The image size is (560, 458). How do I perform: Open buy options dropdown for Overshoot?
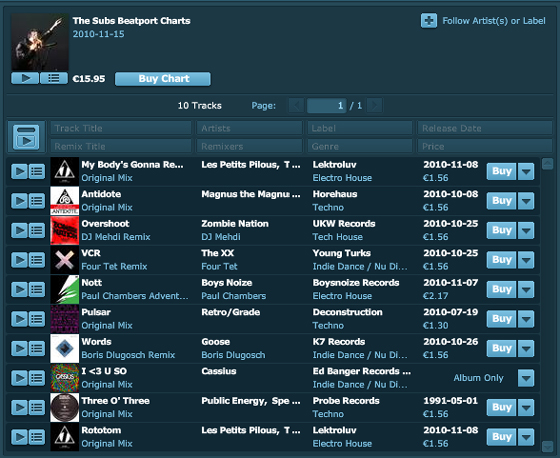click(x=526, y=230)
